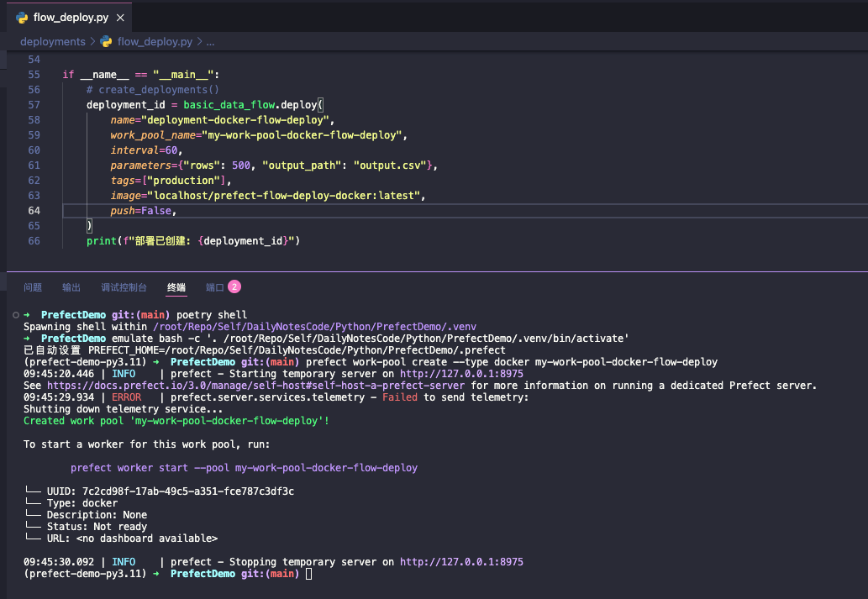Click the Python icon in the breadcrumb

point(106,41)
